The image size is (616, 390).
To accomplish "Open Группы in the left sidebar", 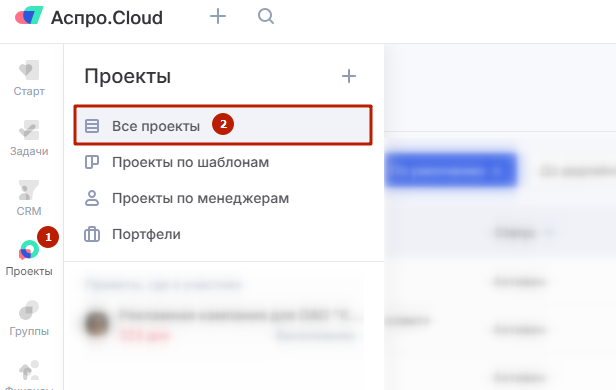I will point(29,318).
